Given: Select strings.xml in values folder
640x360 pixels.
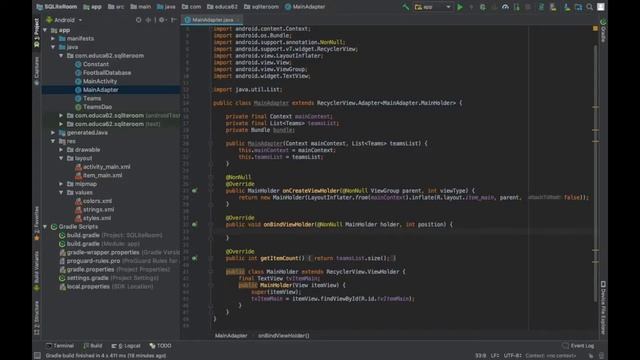Looking at the screenshot, I should [98, 210].
